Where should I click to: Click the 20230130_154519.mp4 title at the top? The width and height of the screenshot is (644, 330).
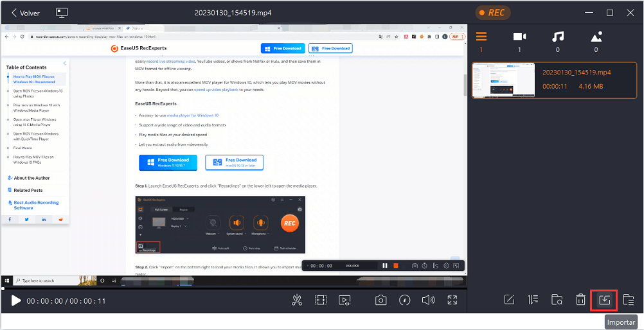[x=233, y=13]
